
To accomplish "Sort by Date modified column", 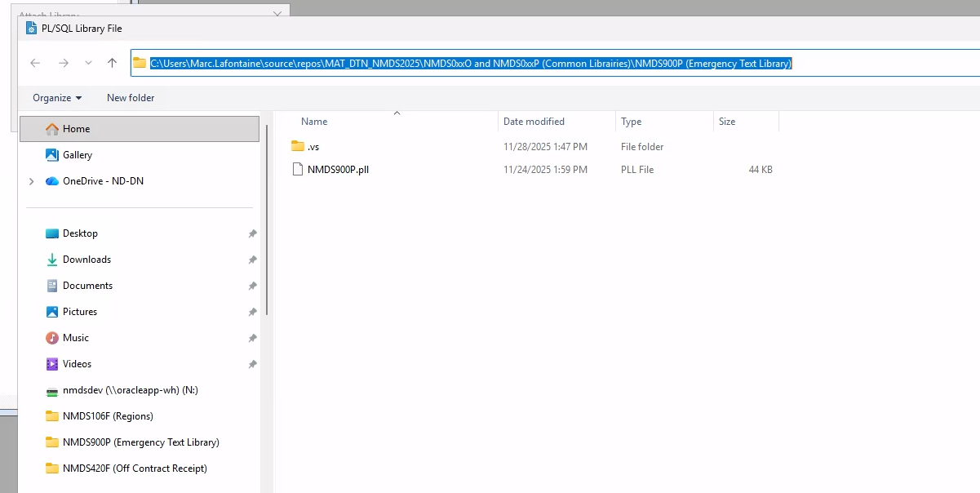I will tap(534, 122).
